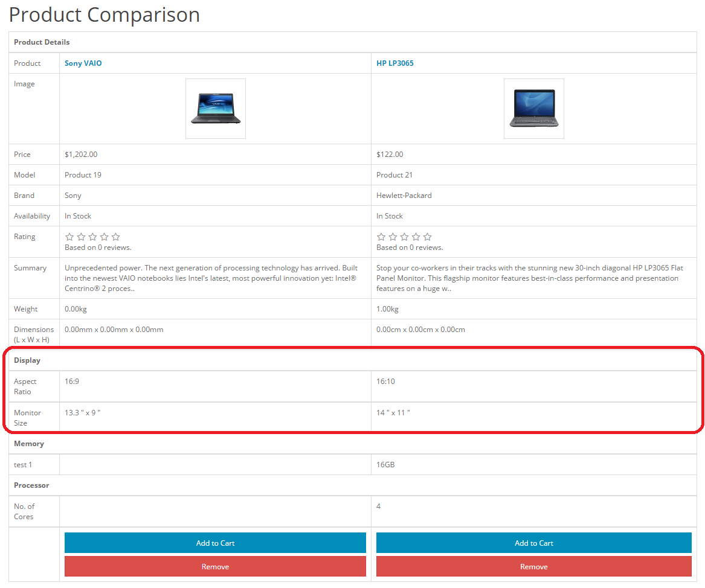
Task: Click 'Based on 0 reviews.' under HP LP3065
Action: click(x=410, y=248)
